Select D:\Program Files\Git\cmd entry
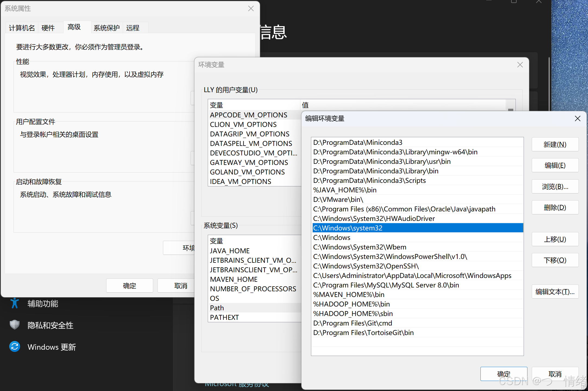 tap(352, 323)
